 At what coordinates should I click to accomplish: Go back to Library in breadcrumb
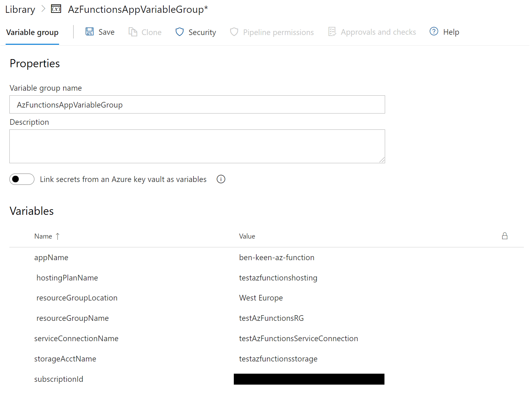coord(20,9)
